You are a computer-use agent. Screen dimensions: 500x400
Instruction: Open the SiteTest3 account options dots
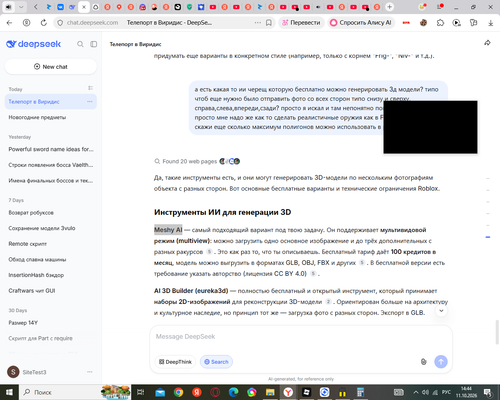pyautogui.click(x=90, y=372)
